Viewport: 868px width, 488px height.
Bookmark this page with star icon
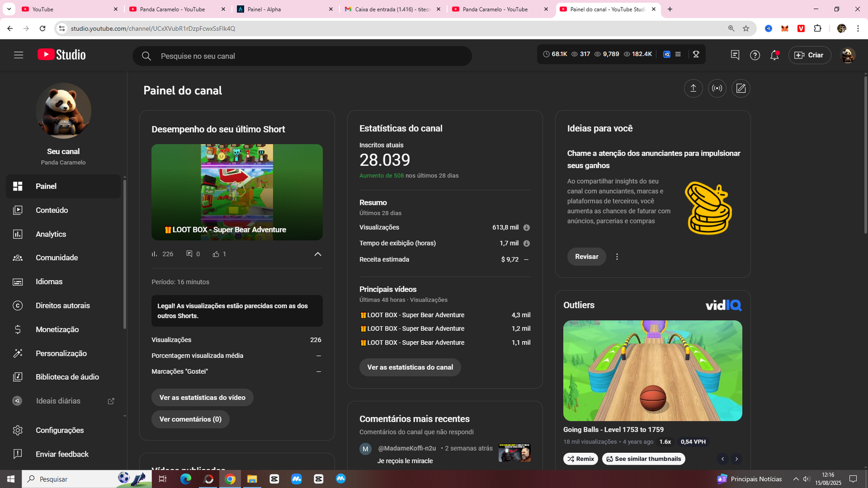click(746, 28)
